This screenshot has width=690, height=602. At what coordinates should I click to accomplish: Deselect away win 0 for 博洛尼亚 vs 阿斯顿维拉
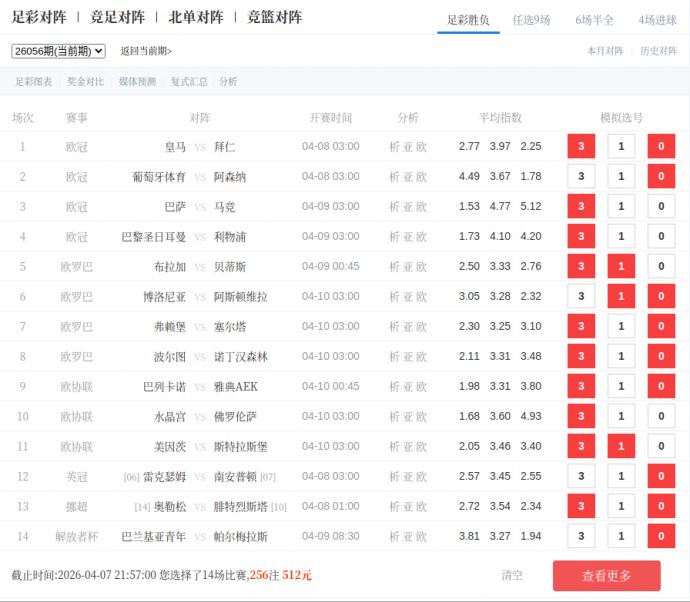click(x=661, y=297)
